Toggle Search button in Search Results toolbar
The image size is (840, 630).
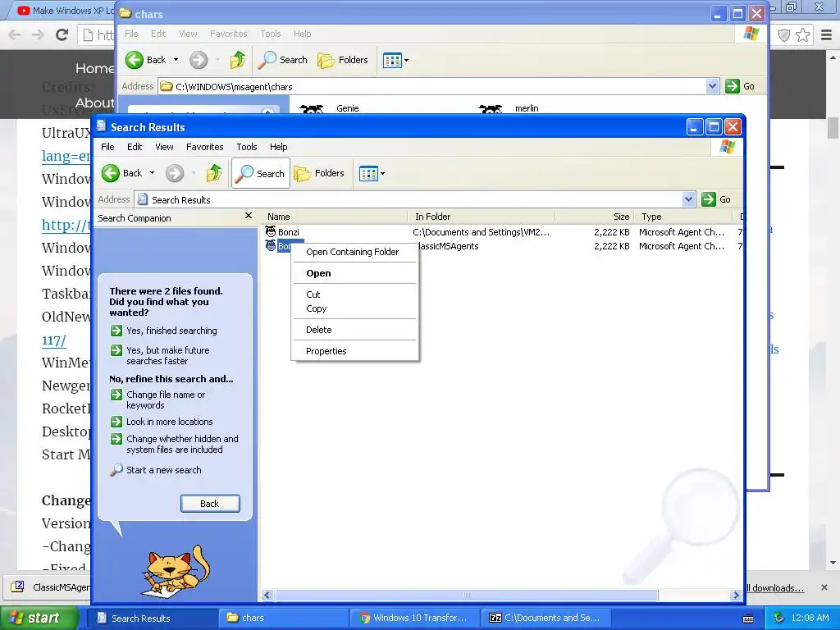[x=261, y=173]
